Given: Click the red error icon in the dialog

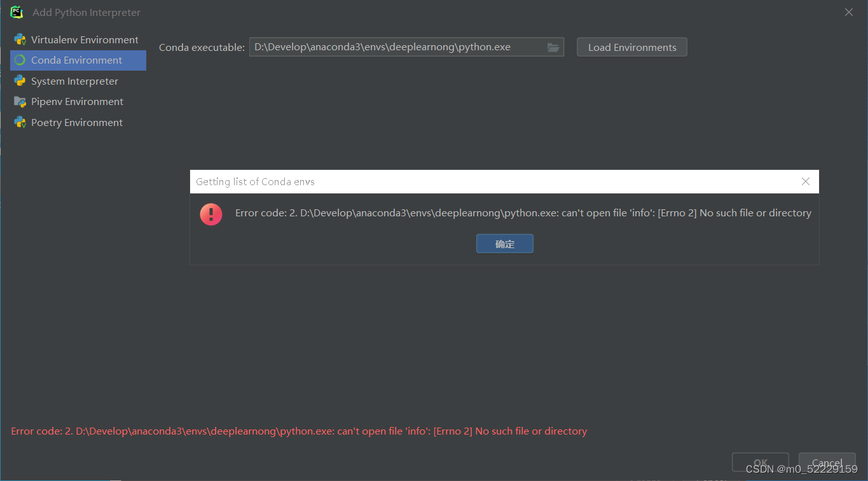Looking at the screenshot, I should click(211, 214).
